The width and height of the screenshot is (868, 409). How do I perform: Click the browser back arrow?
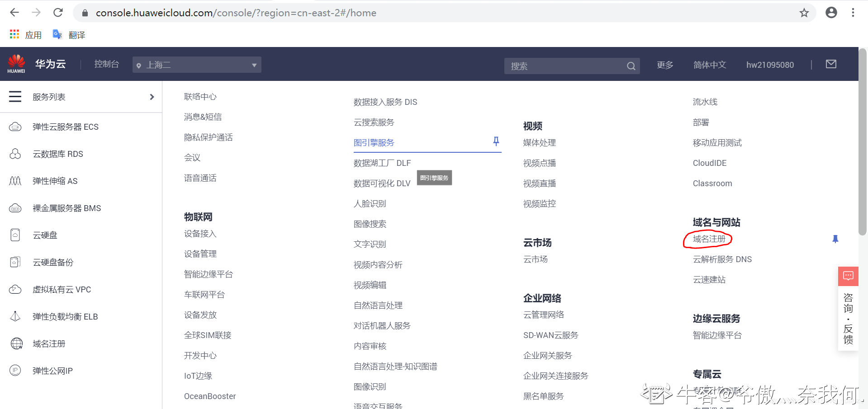pos(14,13)
